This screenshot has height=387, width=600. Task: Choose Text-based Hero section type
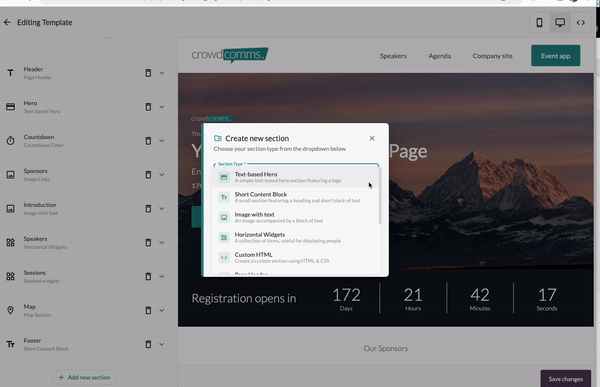pos(295,177)
